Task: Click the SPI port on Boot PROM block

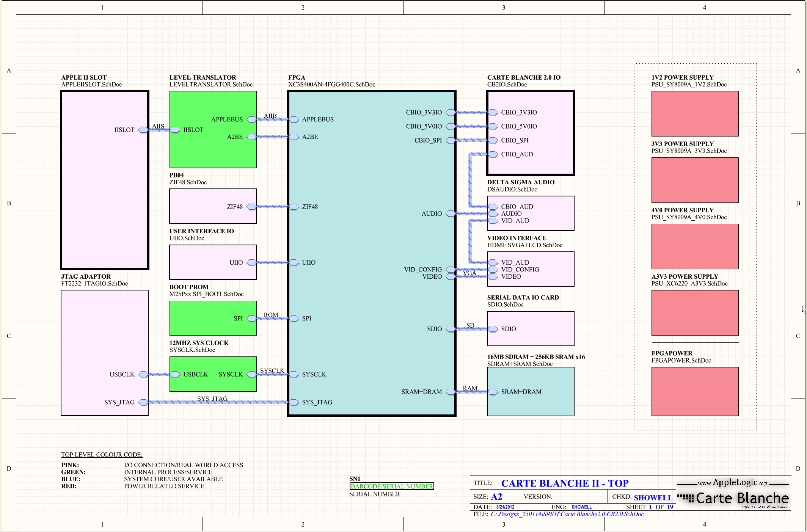Action: pos(251,319)
